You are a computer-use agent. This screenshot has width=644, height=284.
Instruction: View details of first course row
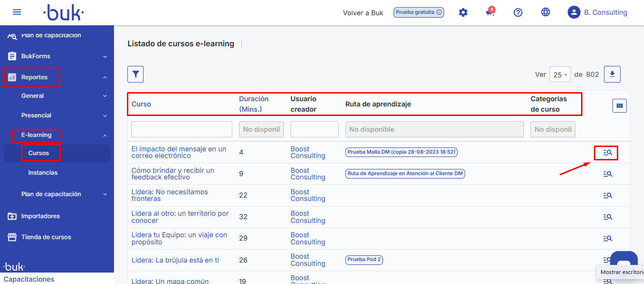(x=607, y=153)
